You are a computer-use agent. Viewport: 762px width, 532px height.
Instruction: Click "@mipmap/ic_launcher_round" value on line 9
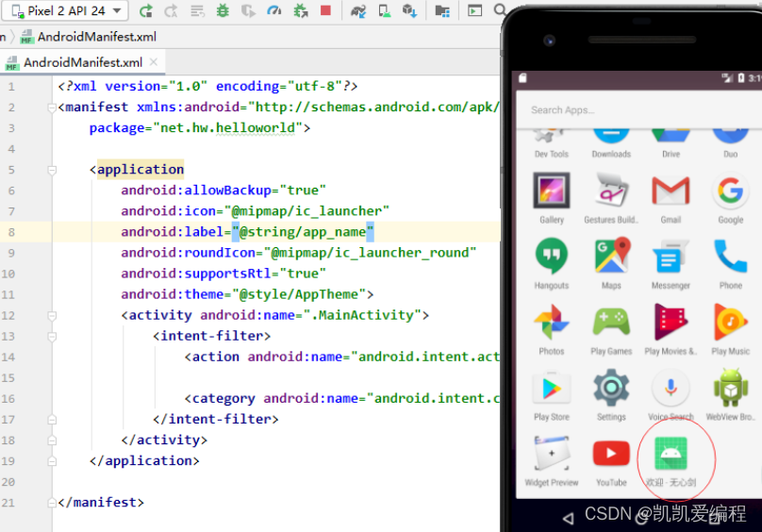coord(370,253)
